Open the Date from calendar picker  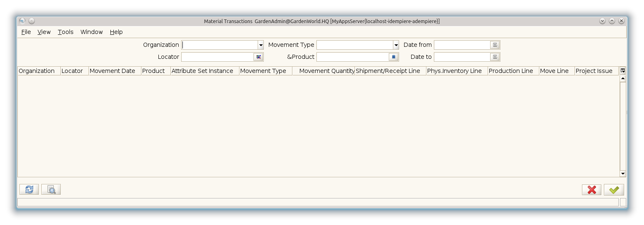[495, 45]
